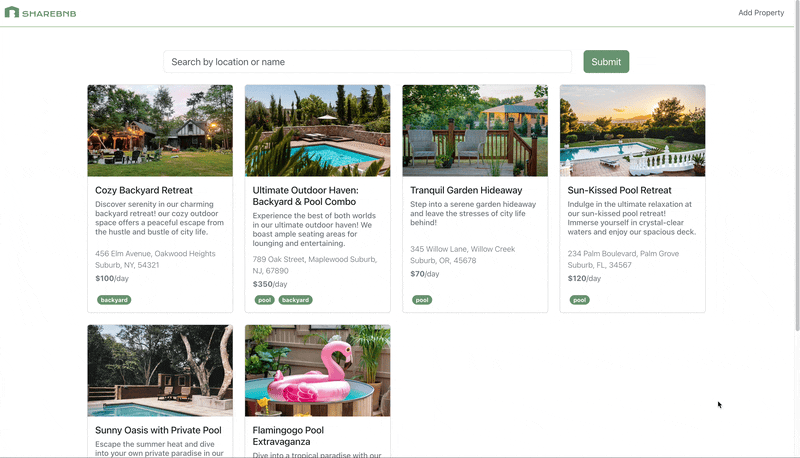Click the pool tag on Ultimate Outdoor Haven
The image size is (800, 458).
click(x=264, y=300)
